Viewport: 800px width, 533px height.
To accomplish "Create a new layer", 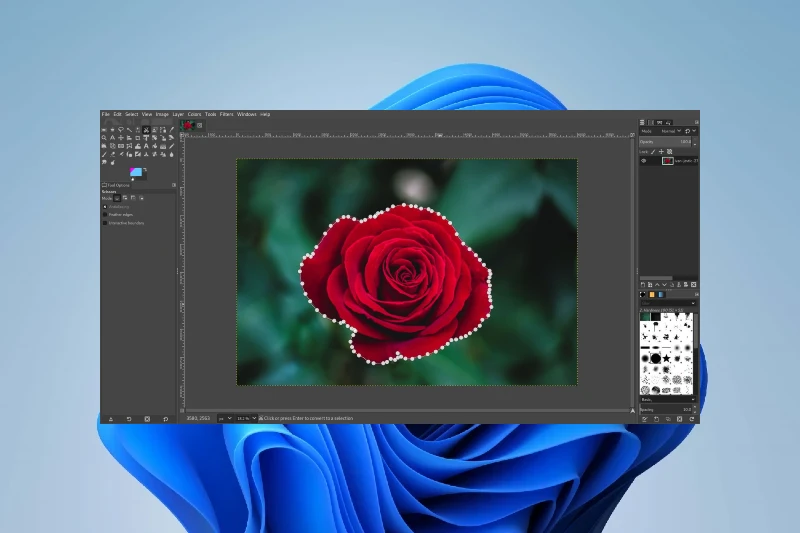I will 643,285.
